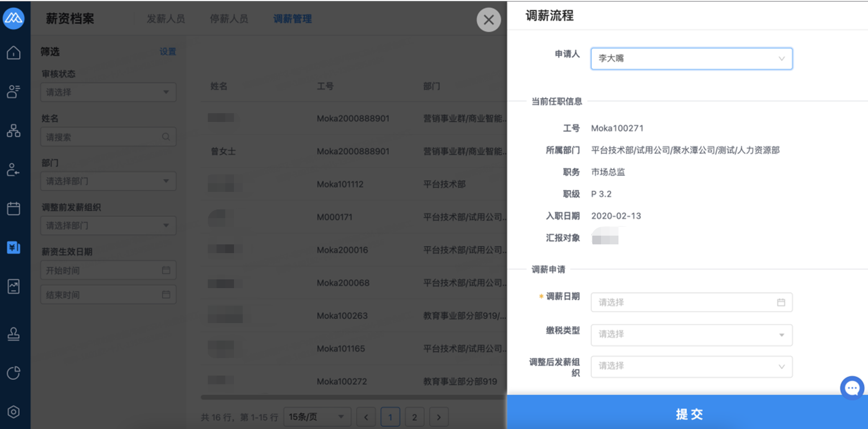Open the chat support bubble icon
Viewport: 868px width, 429px height.
point(852,388)
